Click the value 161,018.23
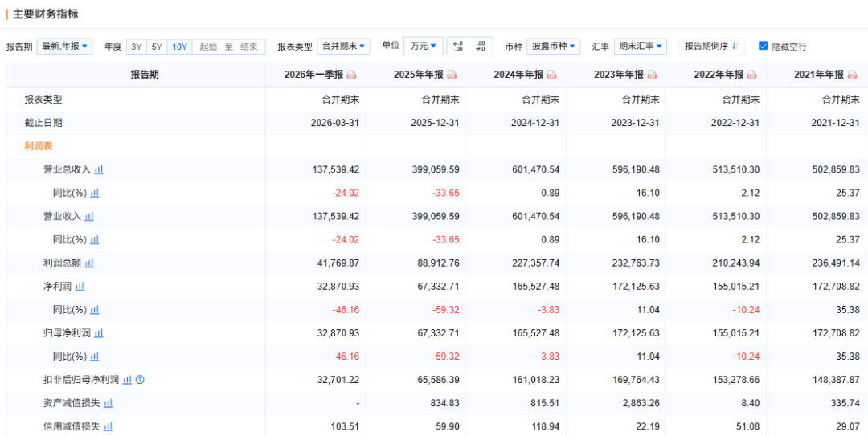 536,380
